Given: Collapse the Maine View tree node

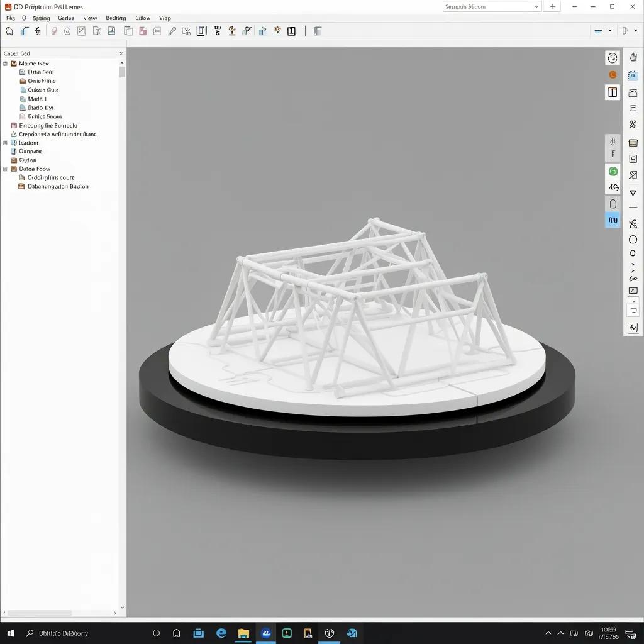Looking at the screenshot, I should pos(5,63).
